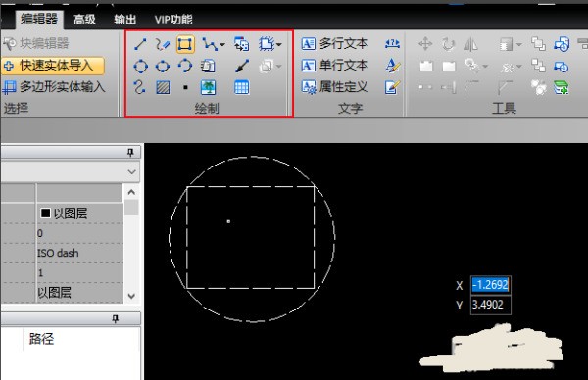Screen dimensions: 588x380
Task: Open the Polyline tool dropdown arrow
Action: pos(222,45)
